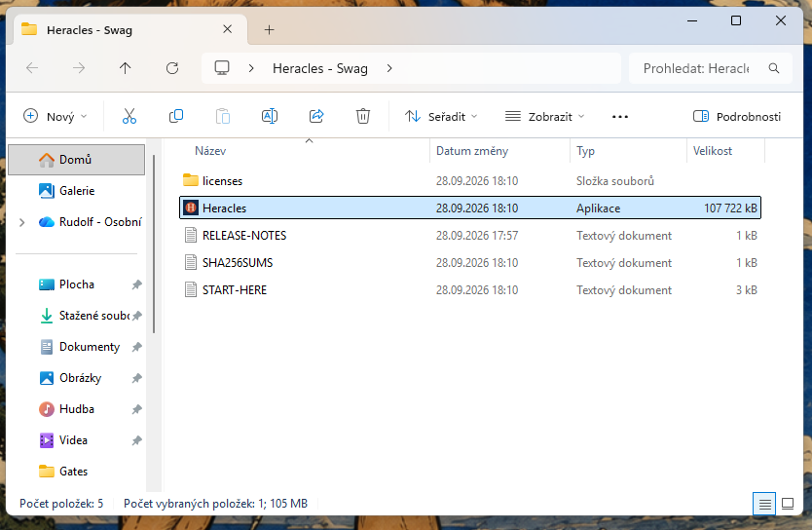Screen dimensions: 812x530
Task: Sort by the Typ column header
Action: point(628,151)
